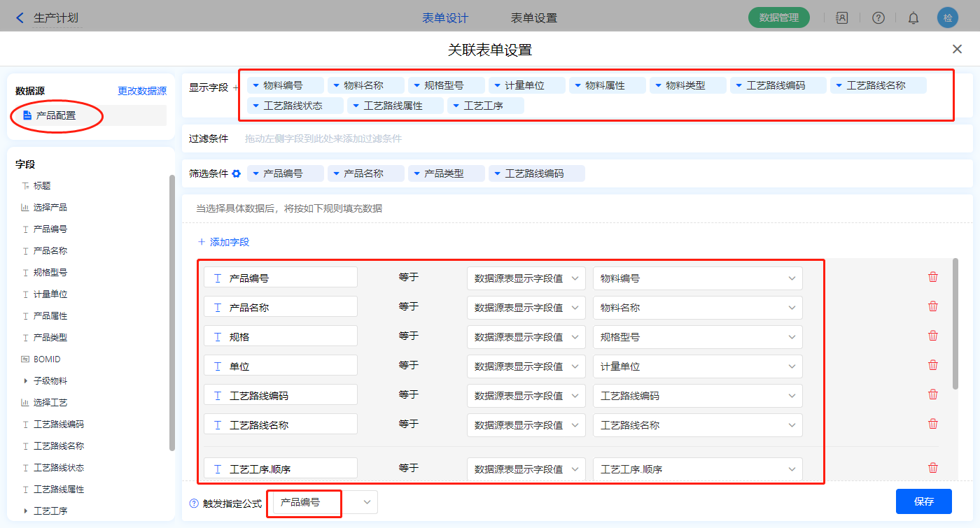Click the 更改数据源 link
980x528 pixels.
tap(141, 91)
